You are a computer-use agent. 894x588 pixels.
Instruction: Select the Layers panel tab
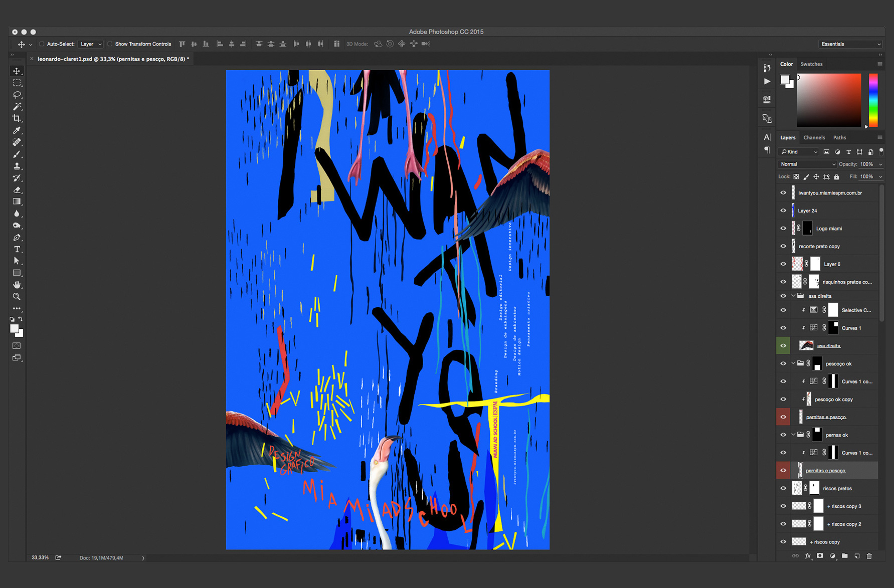tap(788, 137)
